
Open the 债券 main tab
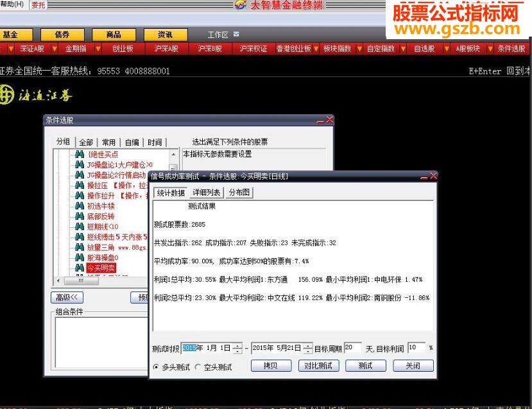click(x=62, y=35)
